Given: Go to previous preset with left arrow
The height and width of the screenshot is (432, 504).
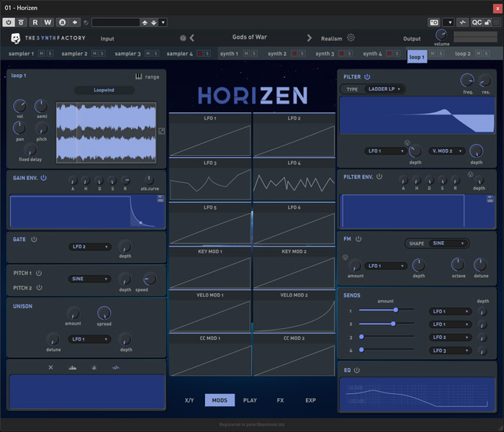Looking at the screenshot, I should pyautogui.click(x=192, y=38).
